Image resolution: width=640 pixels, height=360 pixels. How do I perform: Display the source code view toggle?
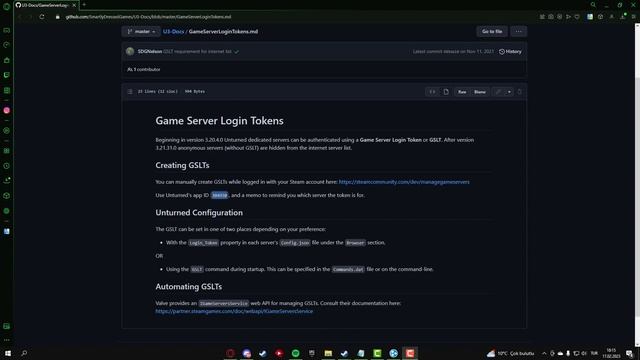[x=432, y=92]
